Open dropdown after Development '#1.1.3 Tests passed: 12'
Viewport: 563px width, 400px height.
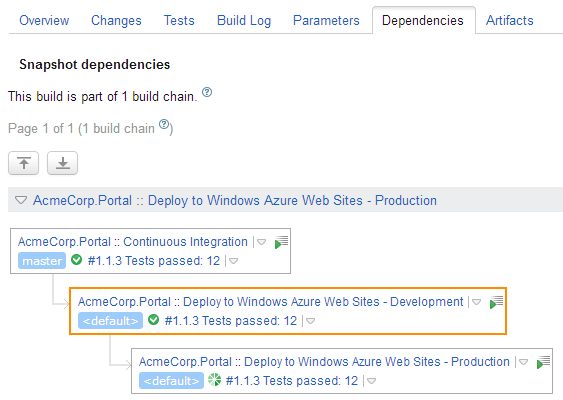pyautogui.click(x=311, y=321)
